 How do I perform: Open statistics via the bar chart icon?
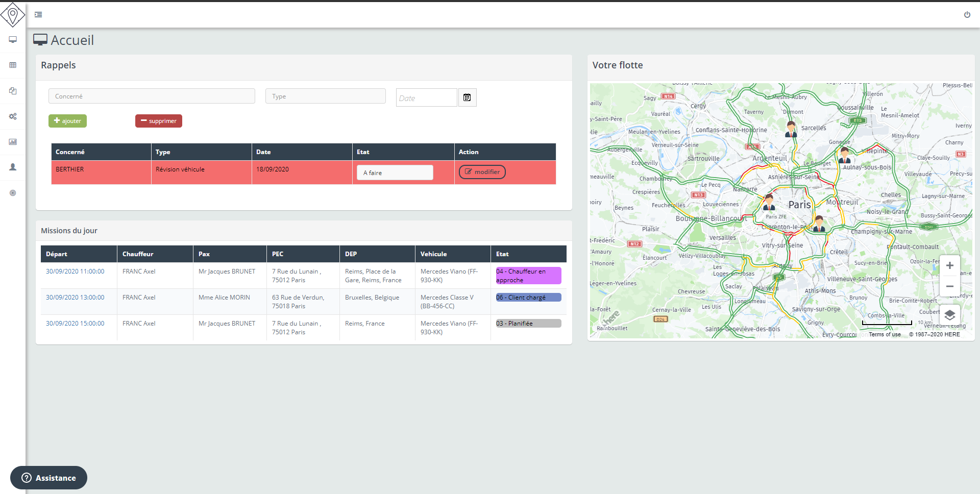[12, 142]
